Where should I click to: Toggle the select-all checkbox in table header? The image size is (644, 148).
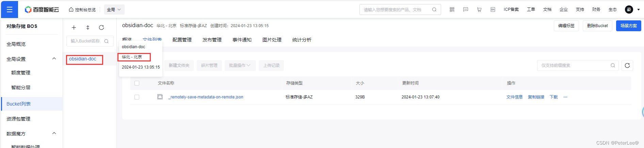click(137, 83)
